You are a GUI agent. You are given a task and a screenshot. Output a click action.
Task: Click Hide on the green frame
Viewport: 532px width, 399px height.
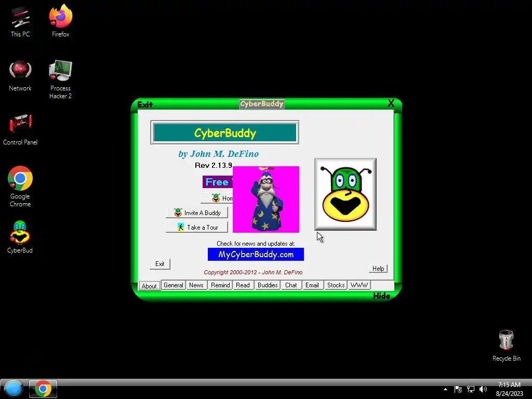(381, 296)
